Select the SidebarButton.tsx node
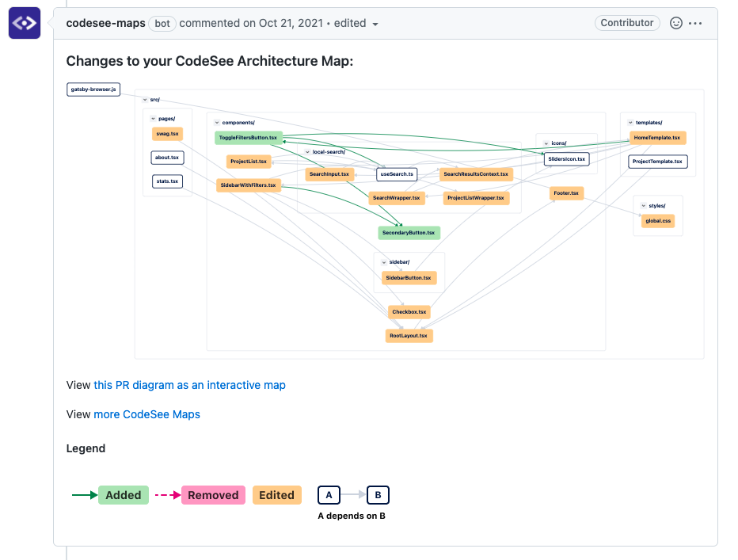Screen dimensions: 738x560 pos(409,278)
